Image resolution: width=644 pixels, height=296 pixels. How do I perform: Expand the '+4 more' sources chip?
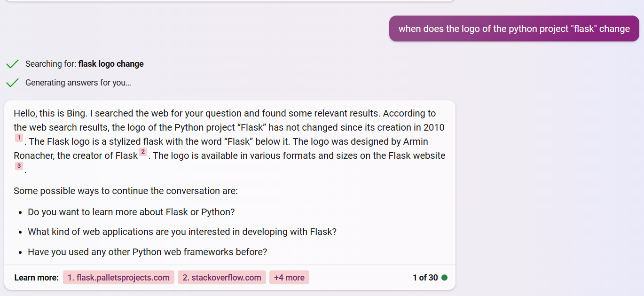289,278
